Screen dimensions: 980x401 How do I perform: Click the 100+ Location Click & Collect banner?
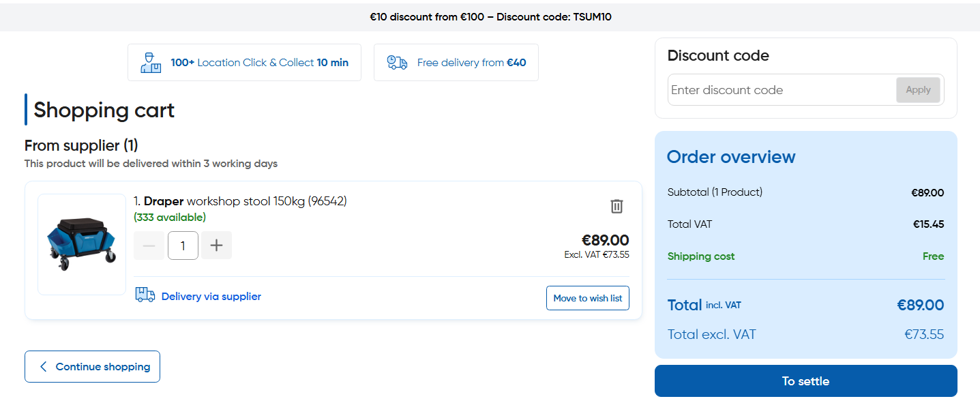coord(259,63)
